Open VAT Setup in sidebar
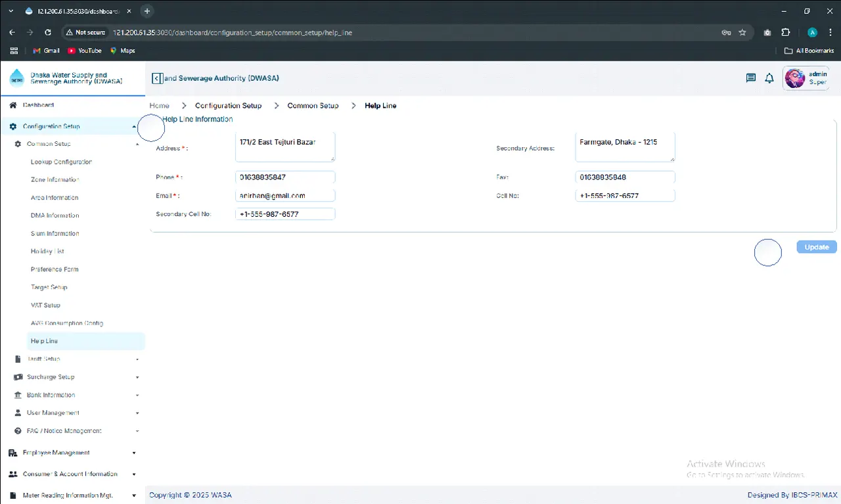Image resolution: width=841 pixels, height=504 pixels. pos(45,305)
